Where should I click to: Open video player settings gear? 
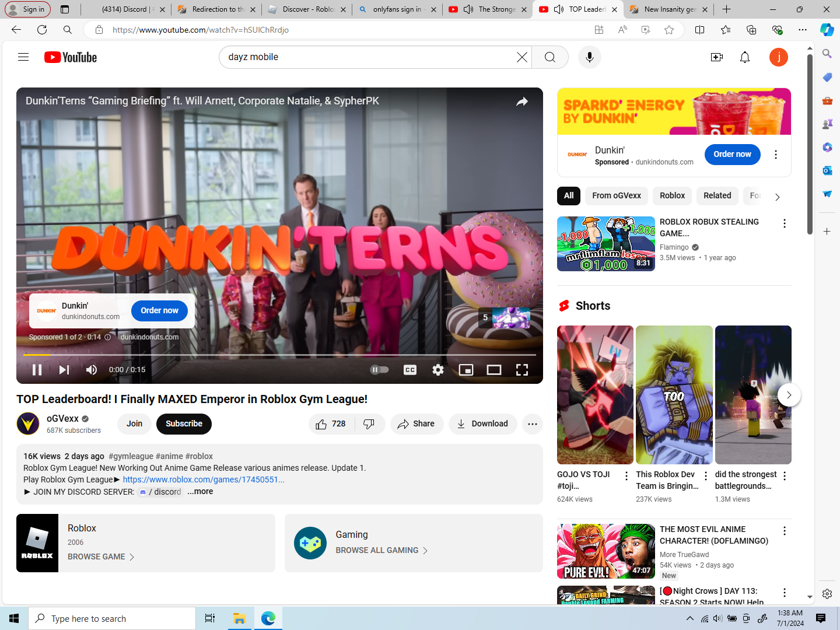(438, 370)
